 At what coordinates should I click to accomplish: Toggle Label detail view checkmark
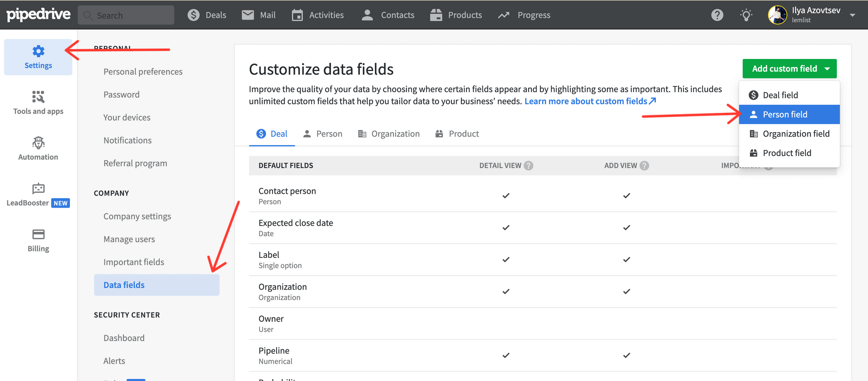tap(506, 260)
